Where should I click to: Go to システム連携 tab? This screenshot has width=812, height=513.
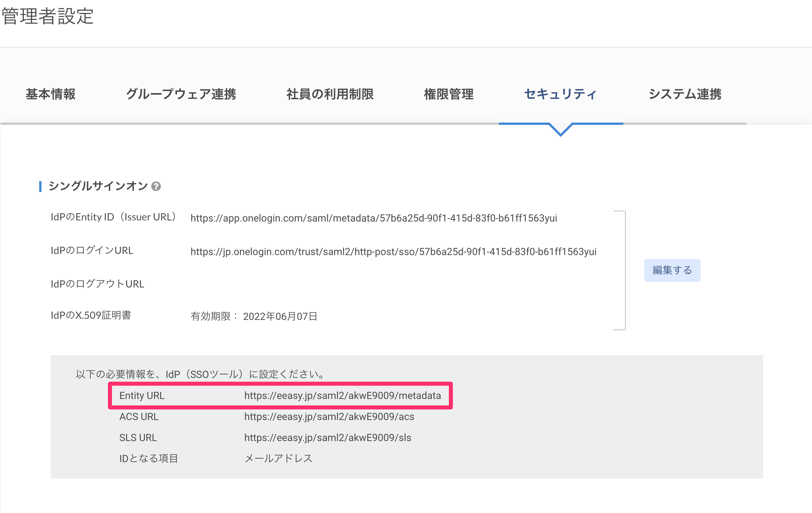coord(685,94)
